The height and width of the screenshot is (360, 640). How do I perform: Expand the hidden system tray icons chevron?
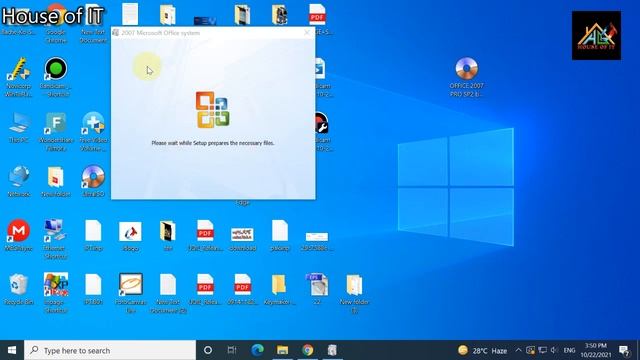(518, 350)
